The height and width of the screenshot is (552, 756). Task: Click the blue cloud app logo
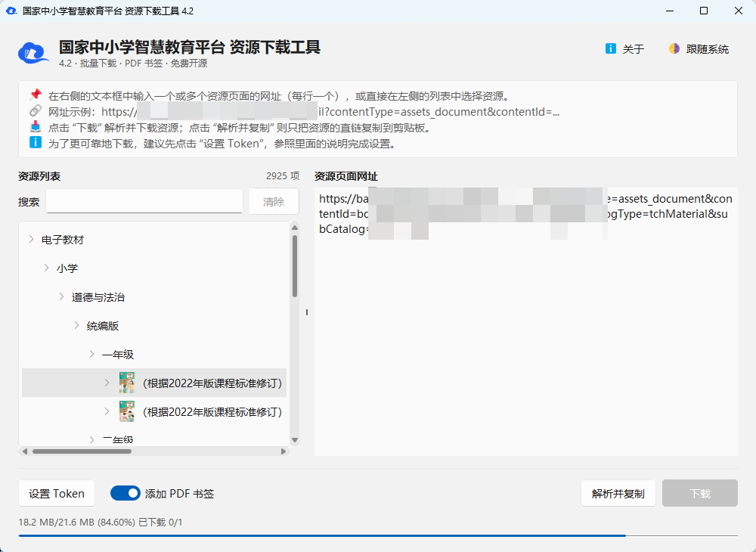tap(33, 53)
